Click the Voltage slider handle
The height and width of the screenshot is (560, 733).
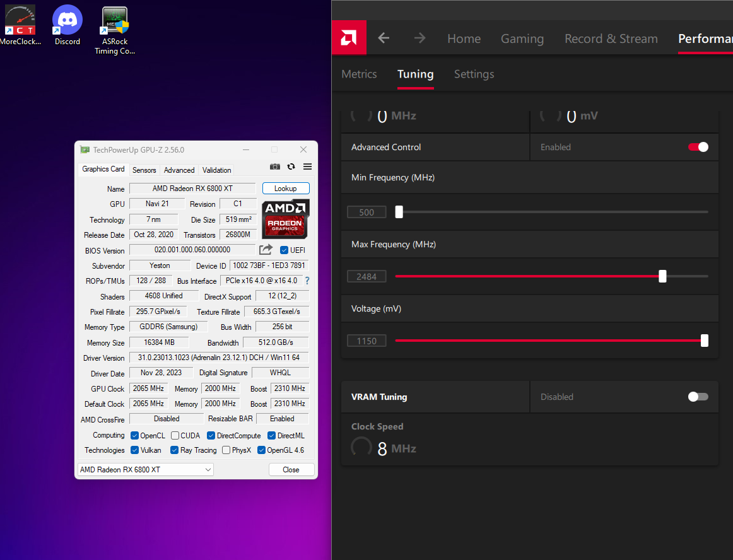(x=705, y=341)
